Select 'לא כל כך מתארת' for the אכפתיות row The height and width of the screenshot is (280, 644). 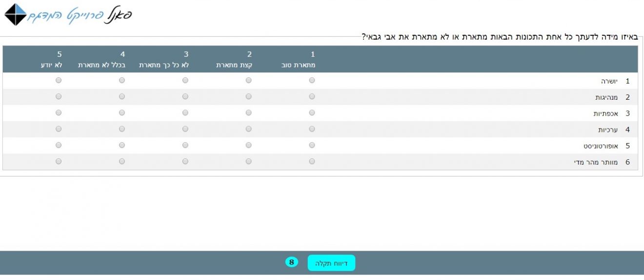coord(185,113)
